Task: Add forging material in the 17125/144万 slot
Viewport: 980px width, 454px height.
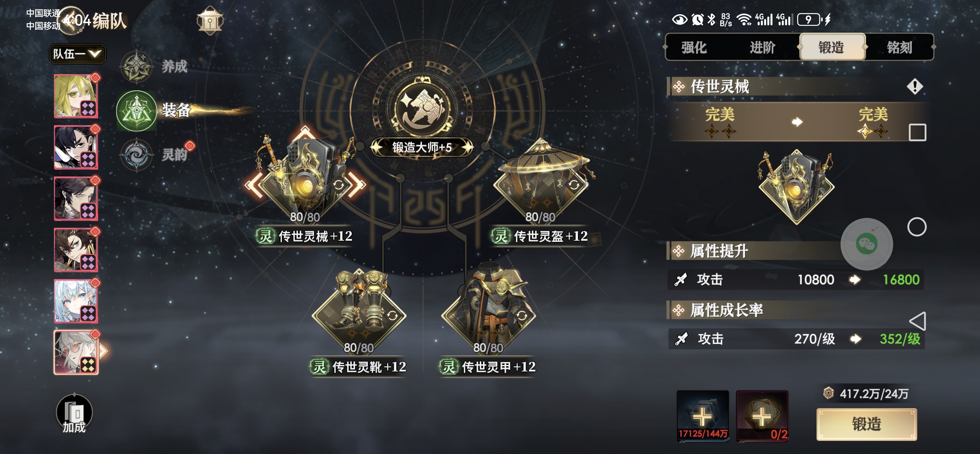Action: click(x=702, y=416)
